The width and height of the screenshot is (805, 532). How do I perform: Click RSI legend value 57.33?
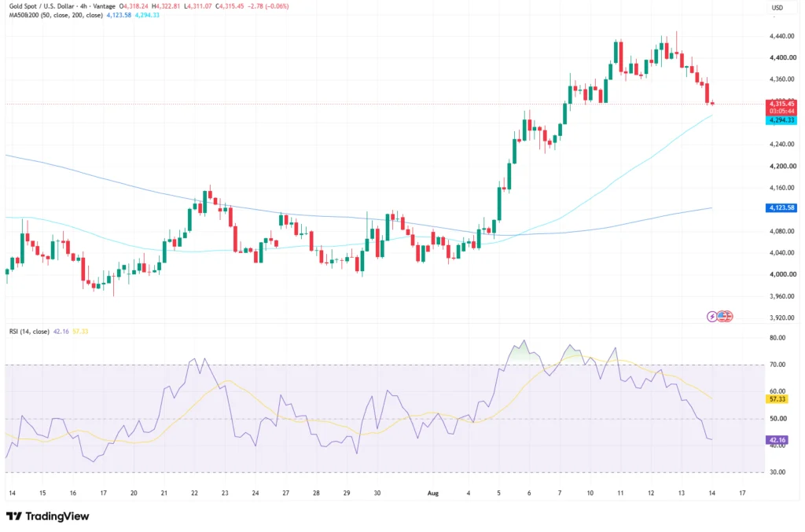pyautogui.click(x=80, y=332)
